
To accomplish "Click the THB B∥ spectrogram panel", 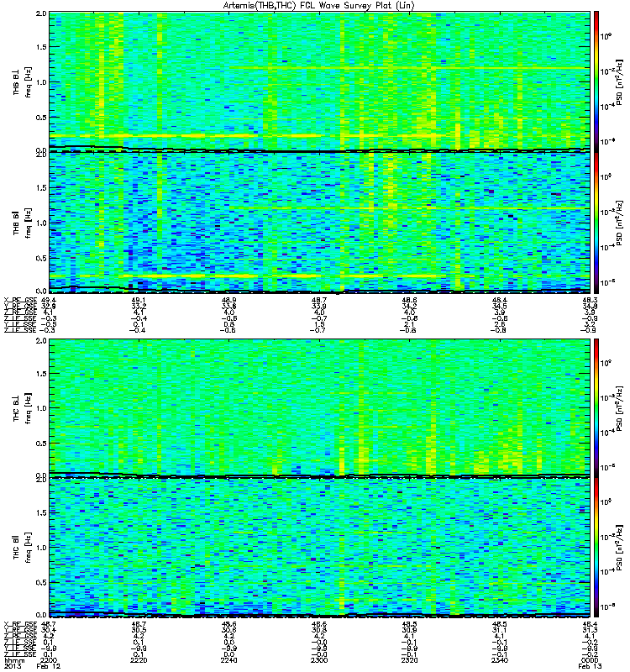I will click(320, 223).
